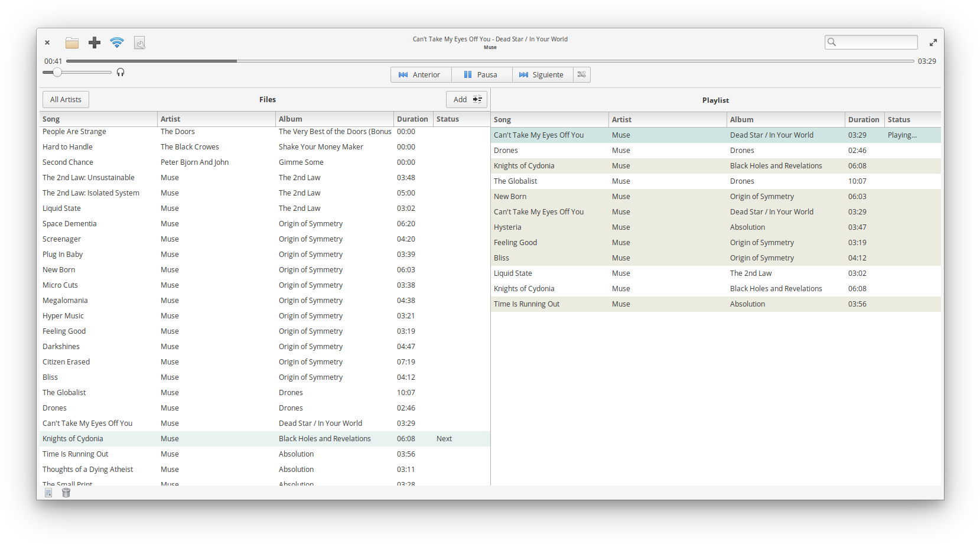The height and width of the screenshot is (544, 980).
Task: Click the now-playing title at top
Action: click(490, 39)
